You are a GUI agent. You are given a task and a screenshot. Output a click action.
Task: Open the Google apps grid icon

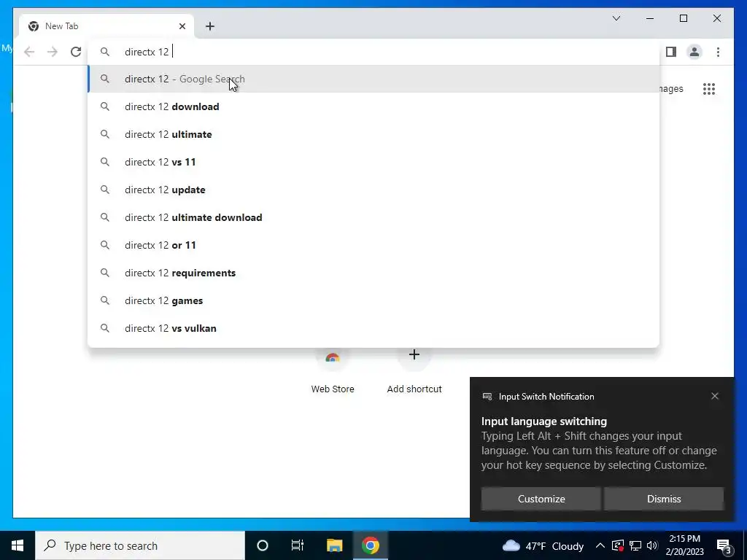pyautogui.click(x=709, y=89)
